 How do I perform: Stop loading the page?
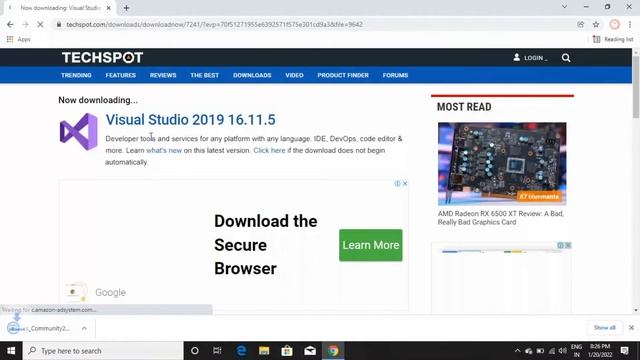(x=40, y=24)
